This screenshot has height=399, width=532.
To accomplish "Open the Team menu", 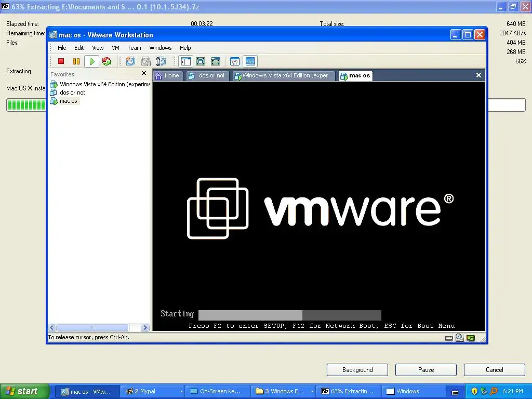I will [134, 48].
